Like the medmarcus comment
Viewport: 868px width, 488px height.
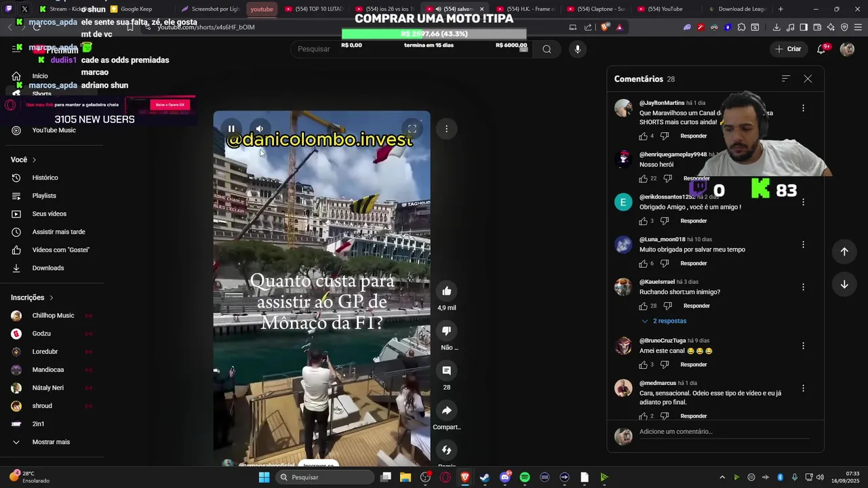click(643, 415)
